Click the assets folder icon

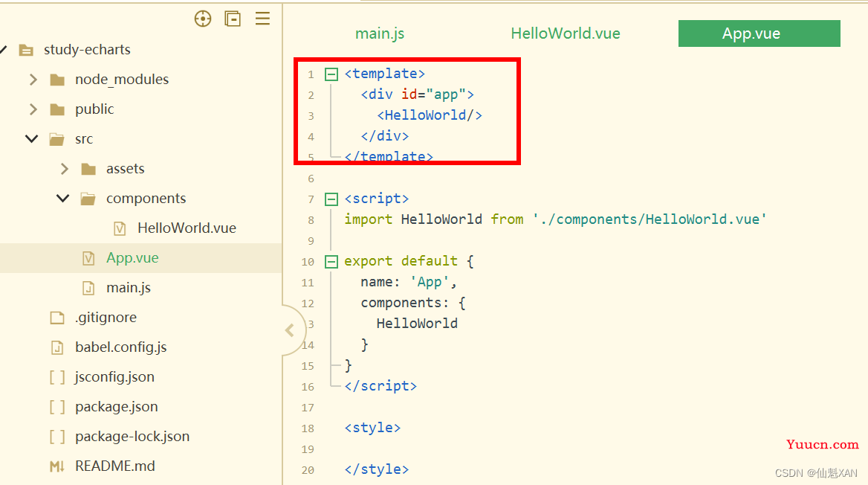click(x=88, y=169)
